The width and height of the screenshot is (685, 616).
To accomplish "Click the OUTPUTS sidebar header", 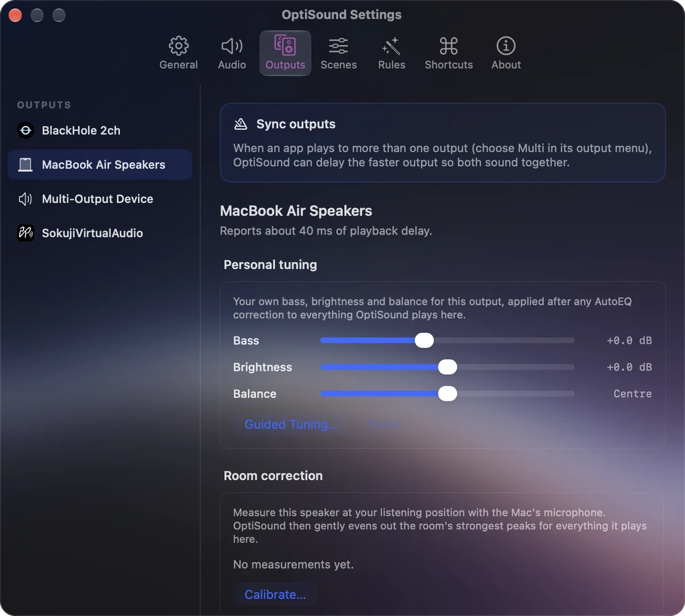I will tap(44, 105).
